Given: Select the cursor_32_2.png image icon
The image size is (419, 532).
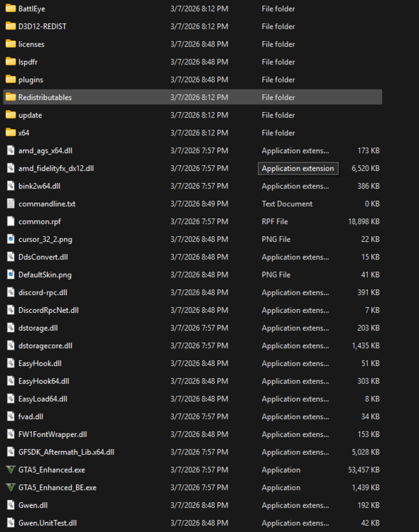Looking at the screenshot, I should (11, 239).
